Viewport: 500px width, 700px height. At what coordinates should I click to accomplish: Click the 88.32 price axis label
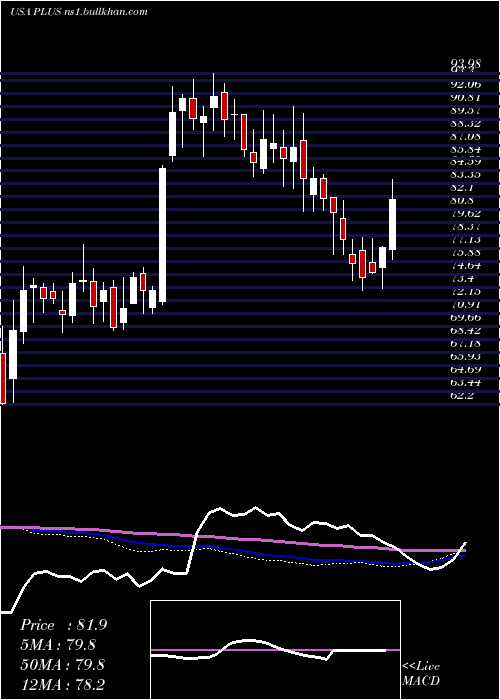465,124
